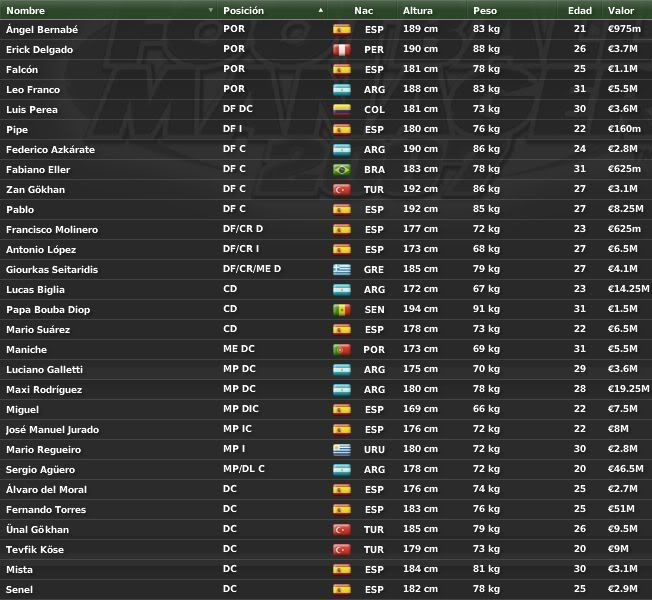Click Spain flag for Antonio López

pyautogui.click(x=342, y=249)
